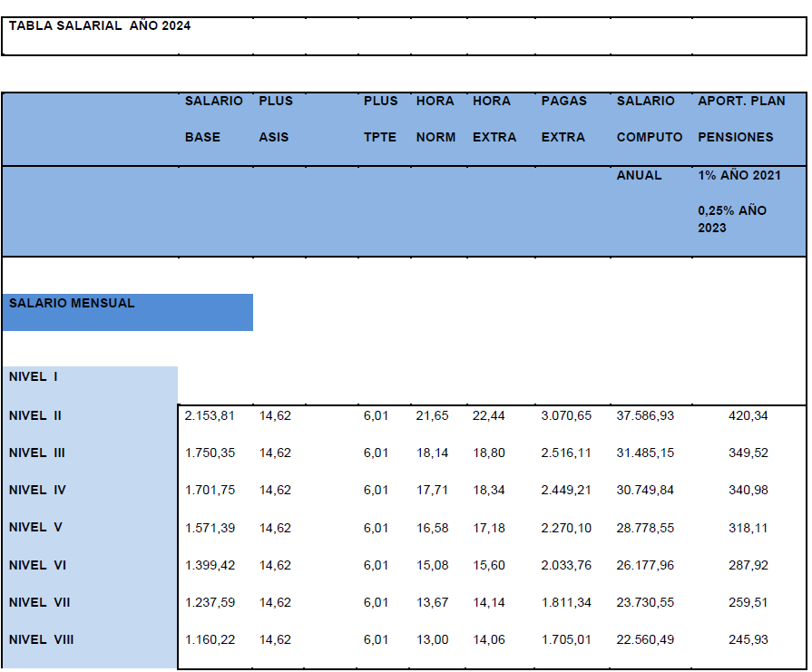Select the NIVEL IV pension value 340,98
The height and width of the screenshot is (672, 812).
pyautogui.click(x=748, y=490)
